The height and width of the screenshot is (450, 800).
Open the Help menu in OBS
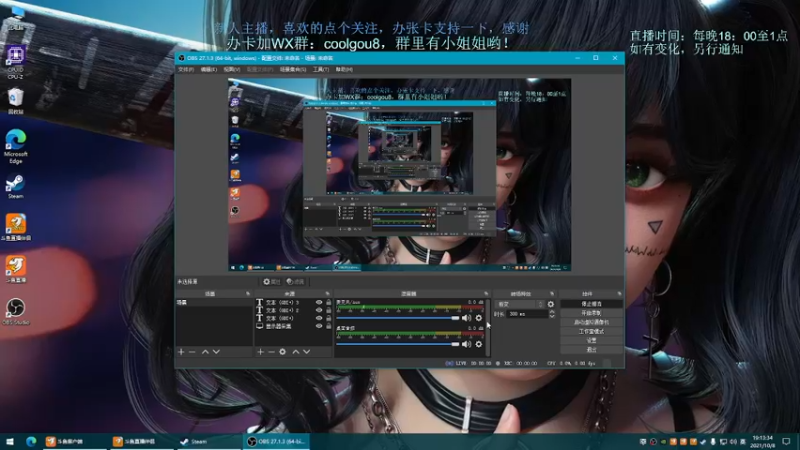point(344,69)
